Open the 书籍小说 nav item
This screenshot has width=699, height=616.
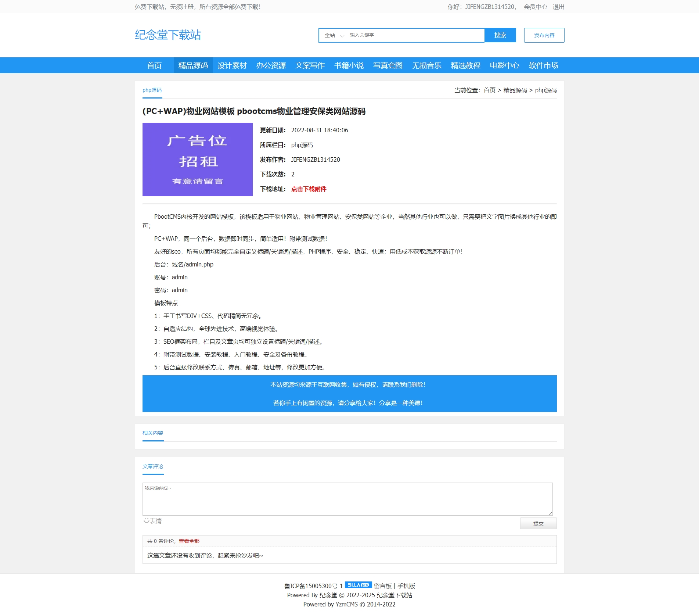pyautogui.click(x=349, y=65)
